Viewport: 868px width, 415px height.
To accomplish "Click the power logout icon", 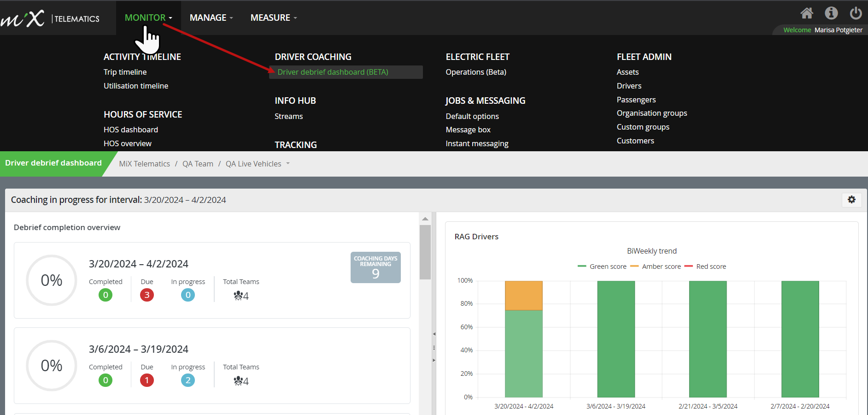I will (856, 13).
